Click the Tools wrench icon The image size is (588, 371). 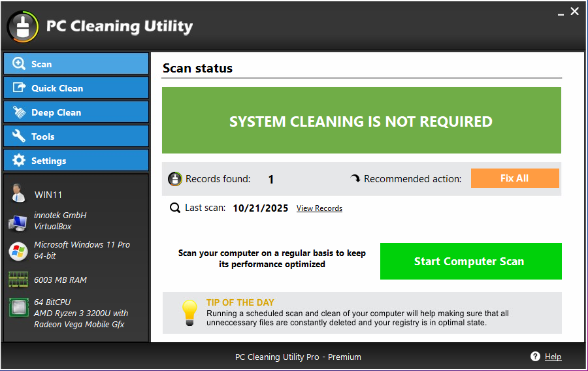coord(19,136)
